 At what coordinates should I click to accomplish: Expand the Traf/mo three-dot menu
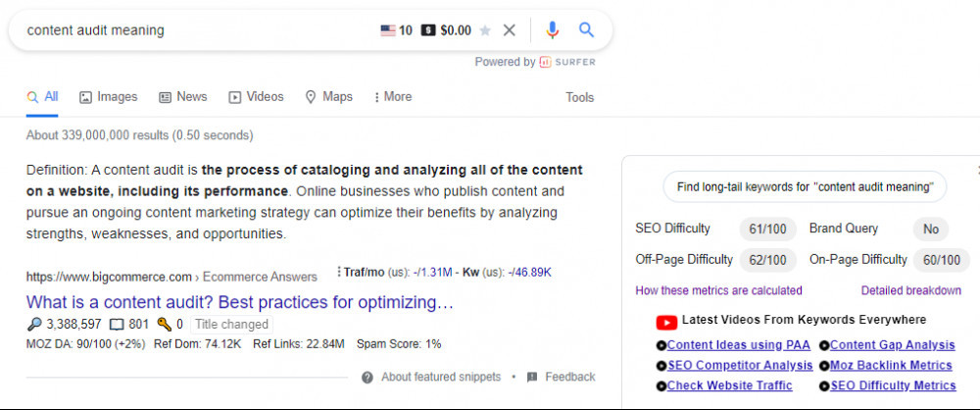click(339, 272)
